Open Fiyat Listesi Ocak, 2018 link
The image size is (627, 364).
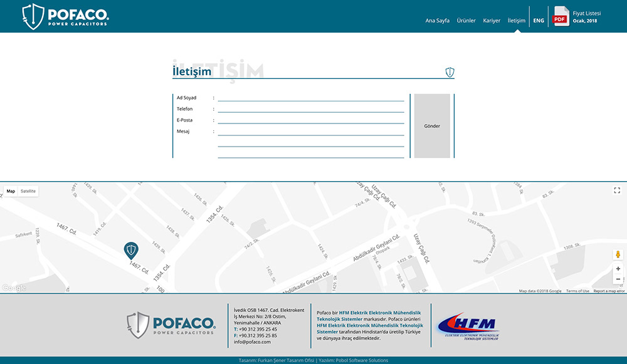[587, 17]
